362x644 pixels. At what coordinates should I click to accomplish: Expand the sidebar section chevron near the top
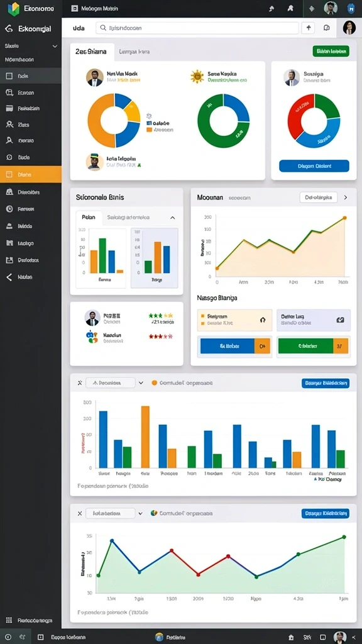point(55,47)
